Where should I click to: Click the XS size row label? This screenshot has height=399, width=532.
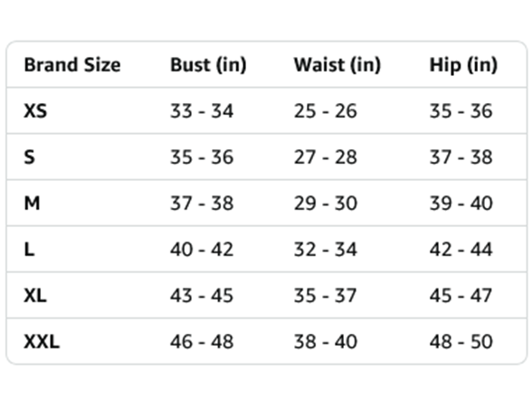tap(35, 111)
